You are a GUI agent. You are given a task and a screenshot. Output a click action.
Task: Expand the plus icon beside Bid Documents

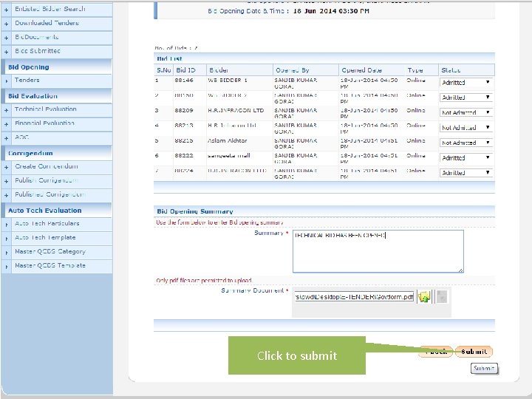pyautogui.click(x=6, y=38)
